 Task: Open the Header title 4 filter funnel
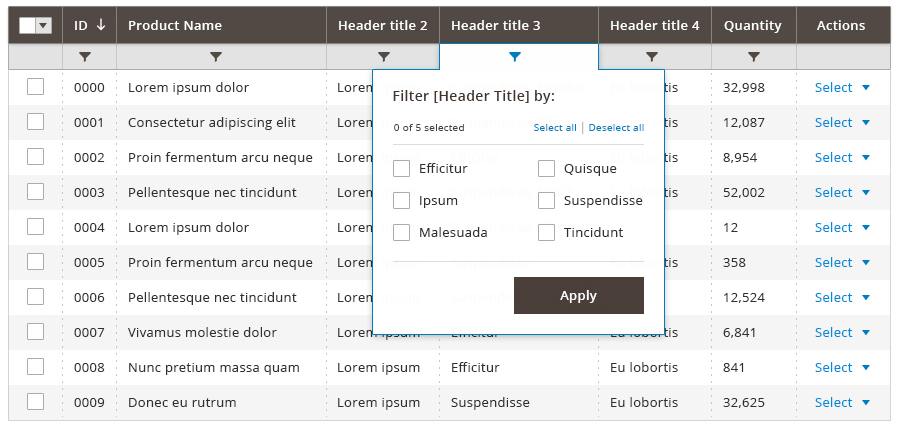(652, 57)
